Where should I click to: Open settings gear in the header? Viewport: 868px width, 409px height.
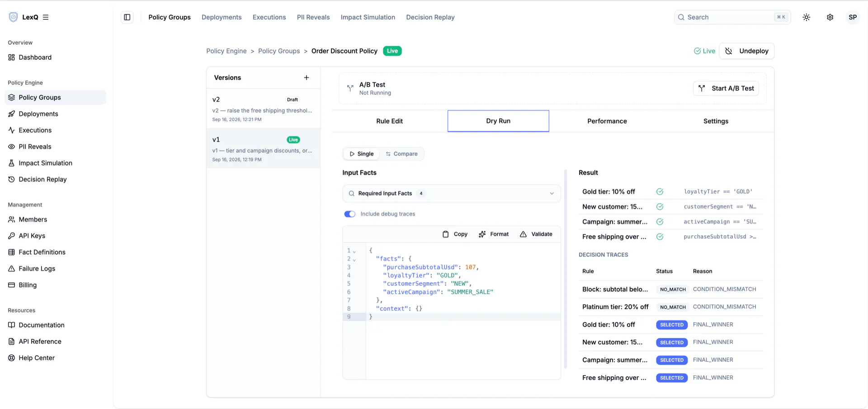point(830,17)
